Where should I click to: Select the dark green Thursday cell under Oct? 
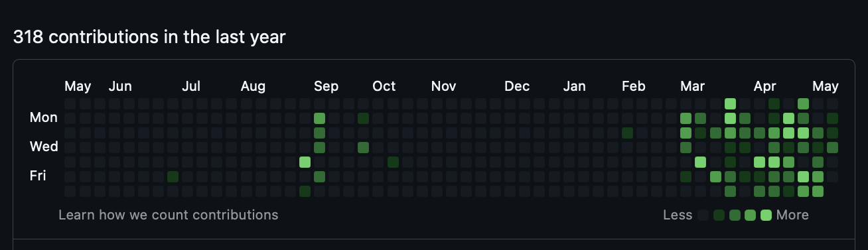point(393,162)
